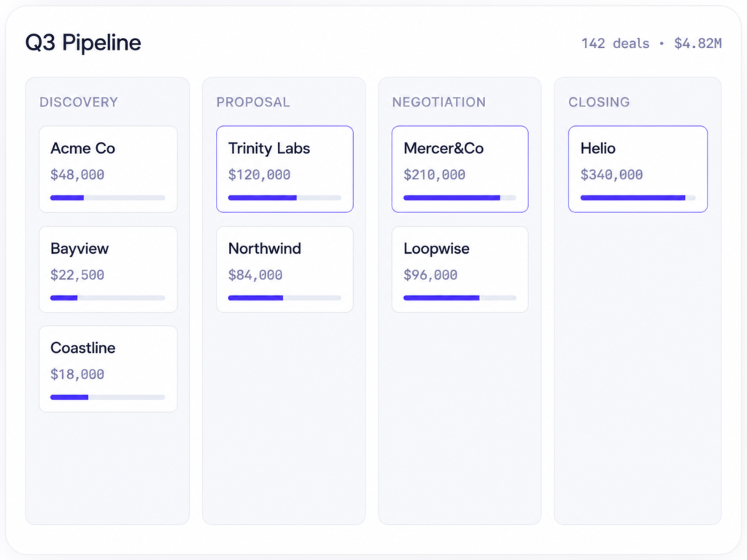Select the Trinity Labs card title
The width and height of the screenshot is (747, 560).
[269, 149]
